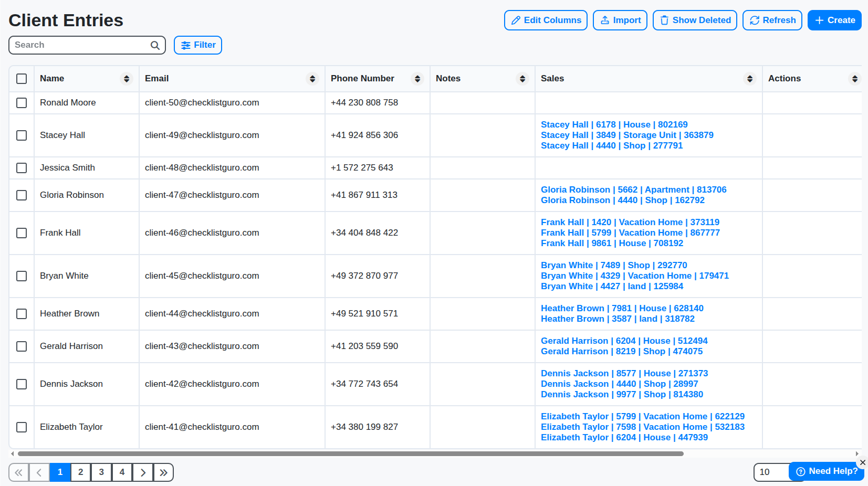Image resolution: width=868 pixels, height=486 pixels.
Task: Select the checkbox for Dennis Jackson's row
Action: coord(22,384)
